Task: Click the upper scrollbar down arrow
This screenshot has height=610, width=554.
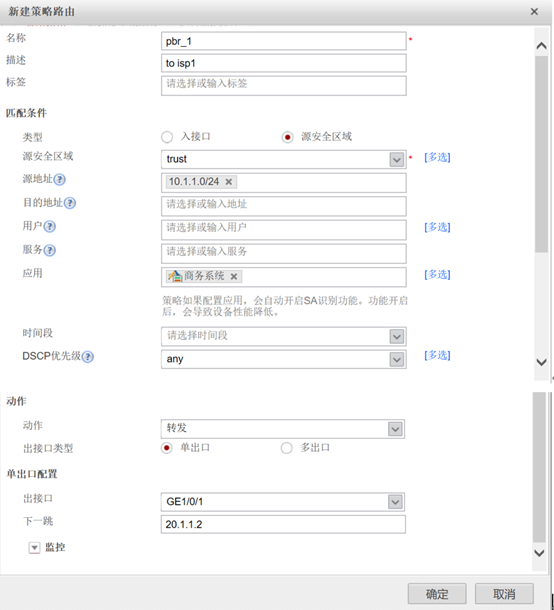Action: click(541, 363)
